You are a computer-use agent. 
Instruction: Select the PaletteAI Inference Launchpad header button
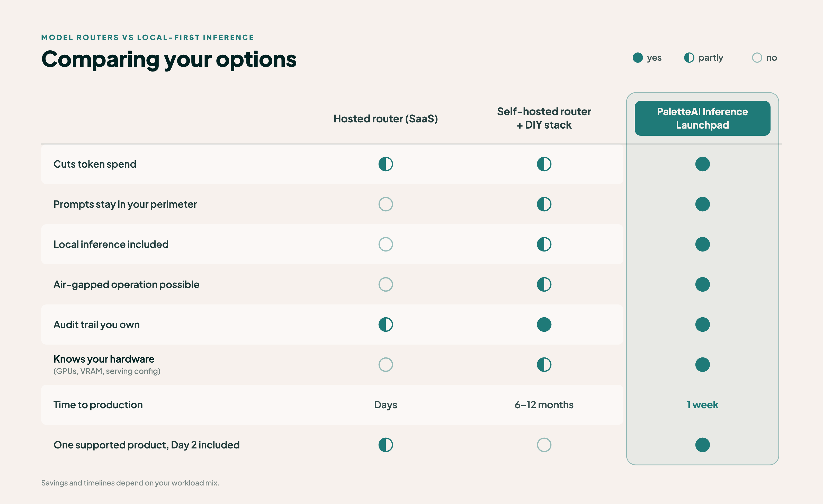pyautogui.click(x=702, y=118)
